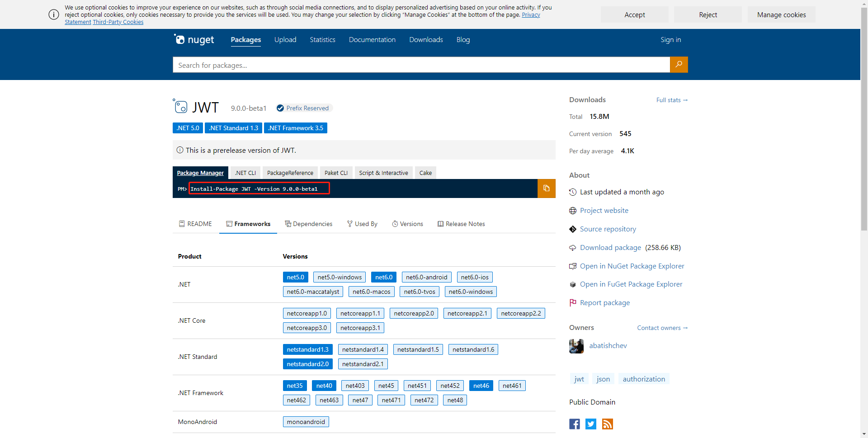Click the NuGet logo in the header

coord(194,40)
